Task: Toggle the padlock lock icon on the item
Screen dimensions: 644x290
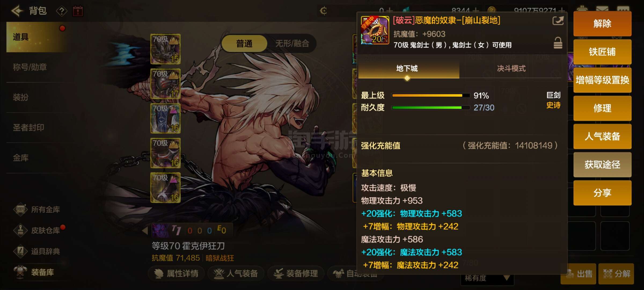Action: click(558, 43)
